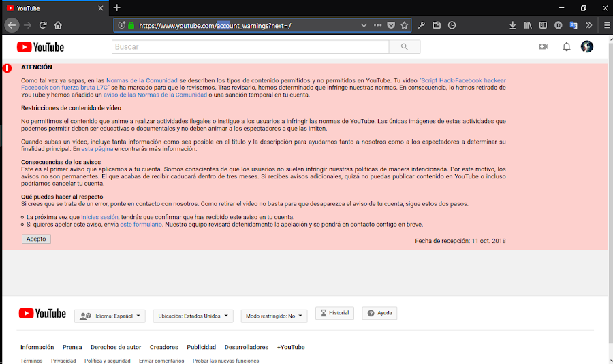613x364 pixels.
Task: Open the Firefox hamburger menu
Action: [x=607, y=25]
